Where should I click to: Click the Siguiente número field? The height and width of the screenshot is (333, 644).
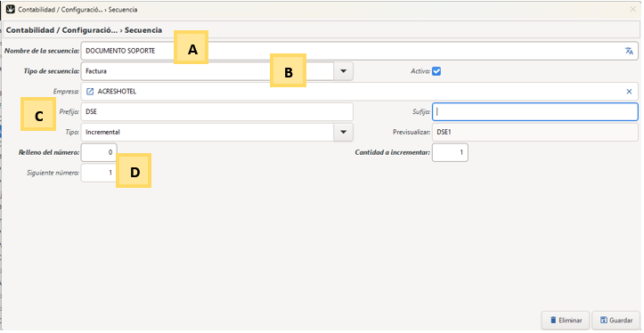tap(99, 173)
